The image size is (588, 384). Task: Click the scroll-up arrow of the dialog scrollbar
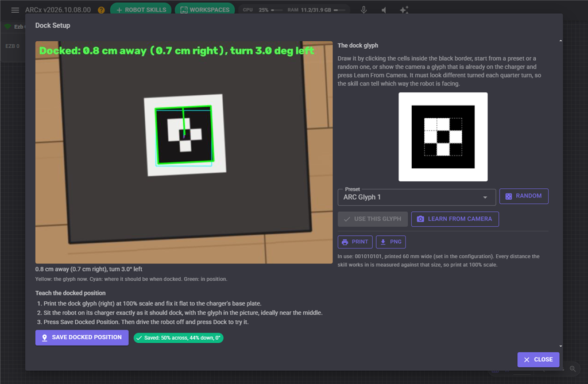pos(560,41)
